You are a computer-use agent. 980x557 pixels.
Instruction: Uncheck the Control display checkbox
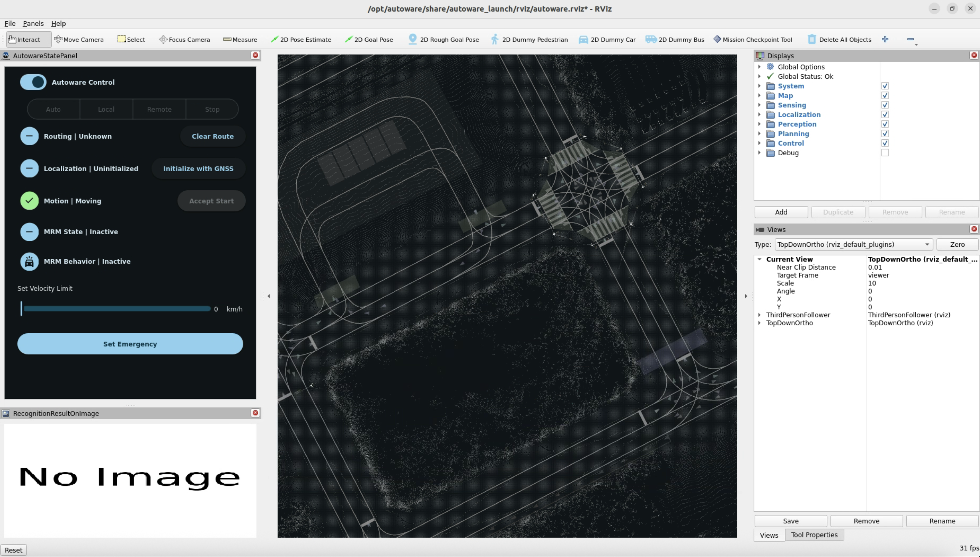point(885,143)
